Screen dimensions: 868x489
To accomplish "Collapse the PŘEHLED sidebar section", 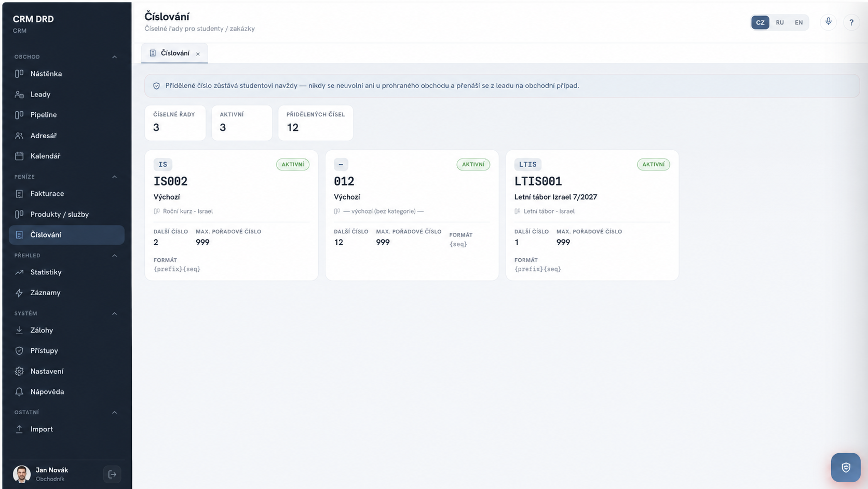I will [115, 256].
